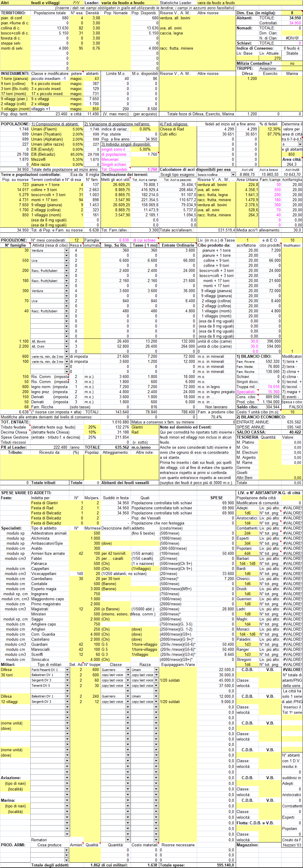The height and width of the screenshot is (868, 303).
Task: Select the SALDO CASSA value 40.422
Action: coord(292,432)
